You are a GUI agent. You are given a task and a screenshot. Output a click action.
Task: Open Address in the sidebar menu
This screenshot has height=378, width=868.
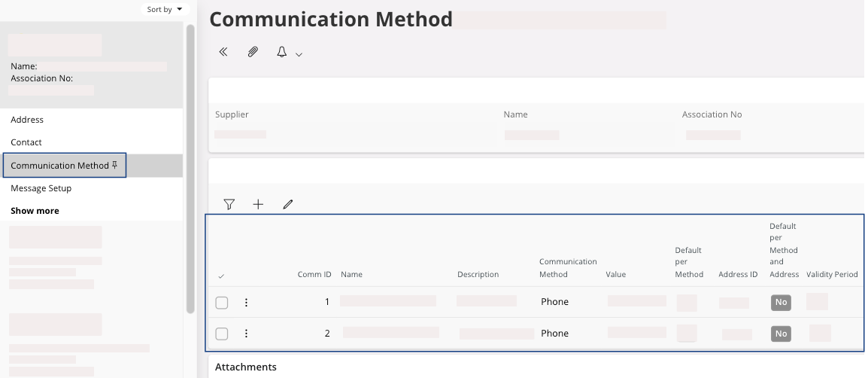click(x=27, y=120)
